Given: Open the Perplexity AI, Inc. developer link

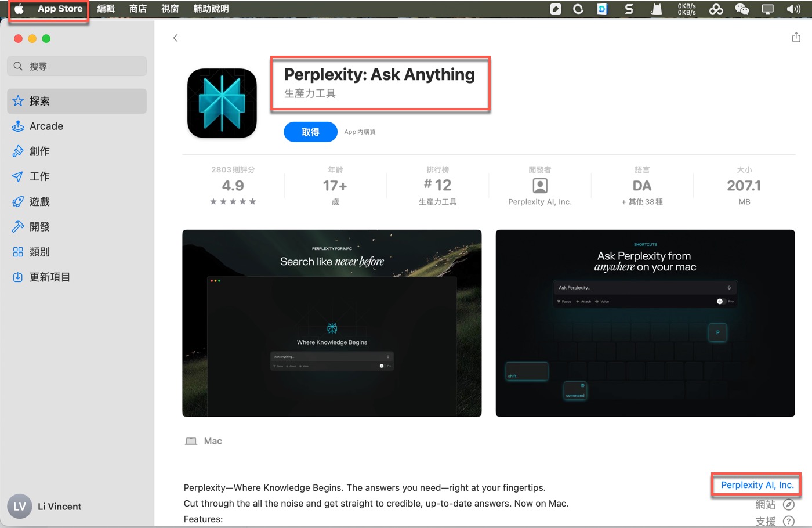Looking at the screenshot, I should [757, 485].
